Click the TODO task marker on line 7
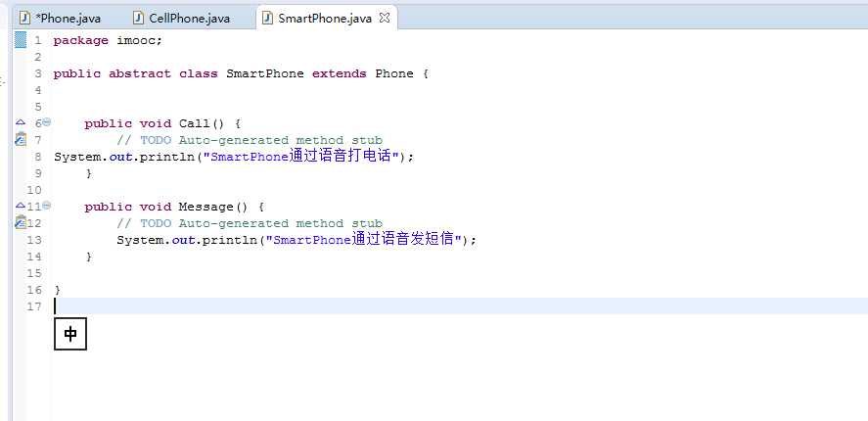Screen dimensions: 868x421 21,140
